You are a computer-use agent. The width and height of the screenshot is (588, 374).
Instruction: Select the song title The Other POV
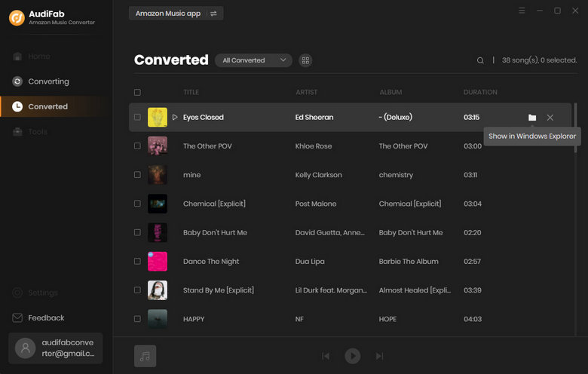point(207,146)
